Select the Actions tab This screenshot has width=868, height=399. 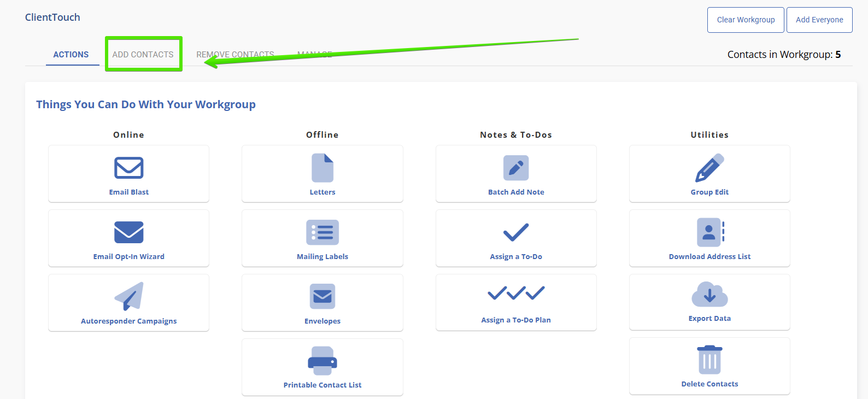71,55
